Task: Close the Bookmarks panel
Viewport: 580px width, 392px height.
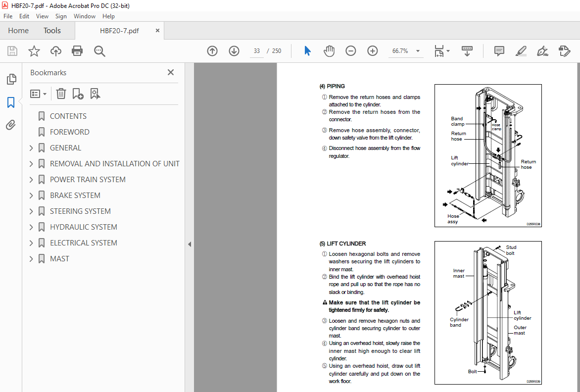Action: (171, 72)
